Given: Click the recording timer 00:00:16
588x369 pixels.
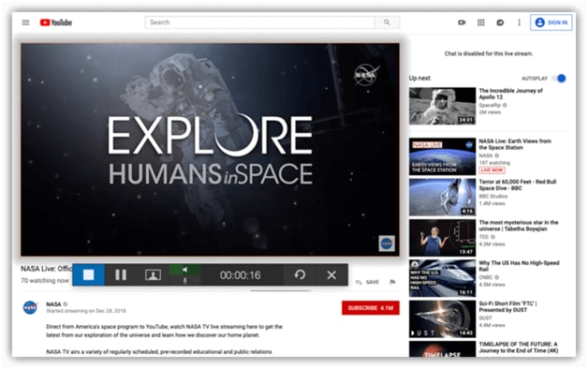Looking at the screenshot, I should point(240,275).
